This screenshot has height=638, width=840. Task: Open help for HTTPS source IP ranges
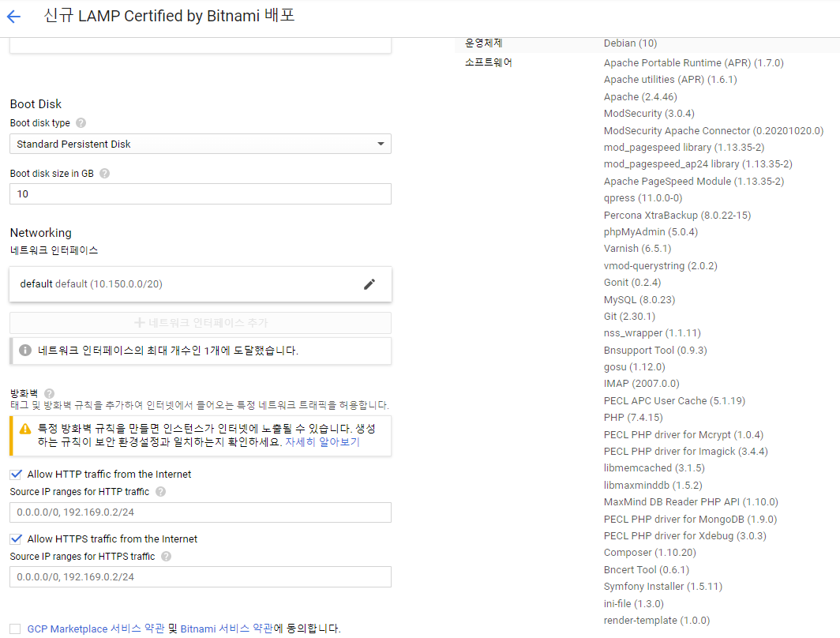166,557
